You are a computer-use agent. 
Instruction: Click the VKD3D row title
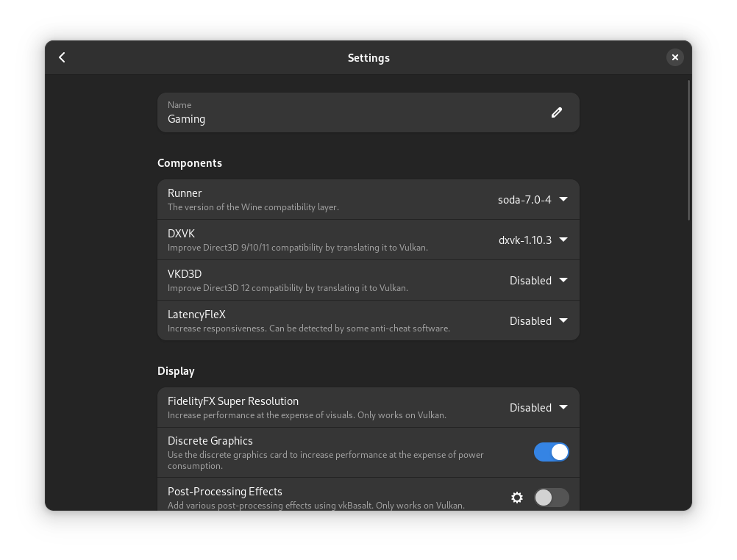pyautogui.click(x=185, y=274)
